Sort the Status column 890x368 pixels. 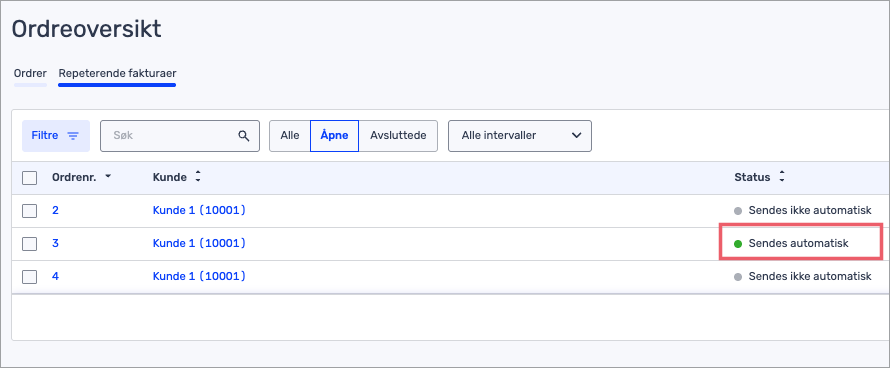782,177
